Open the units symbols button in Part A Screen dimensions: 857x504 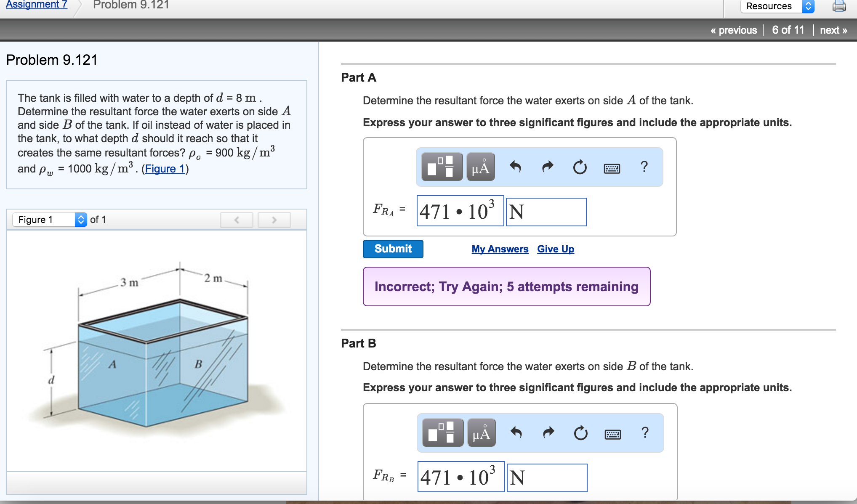pyautogui.click(x=481, y=167)
